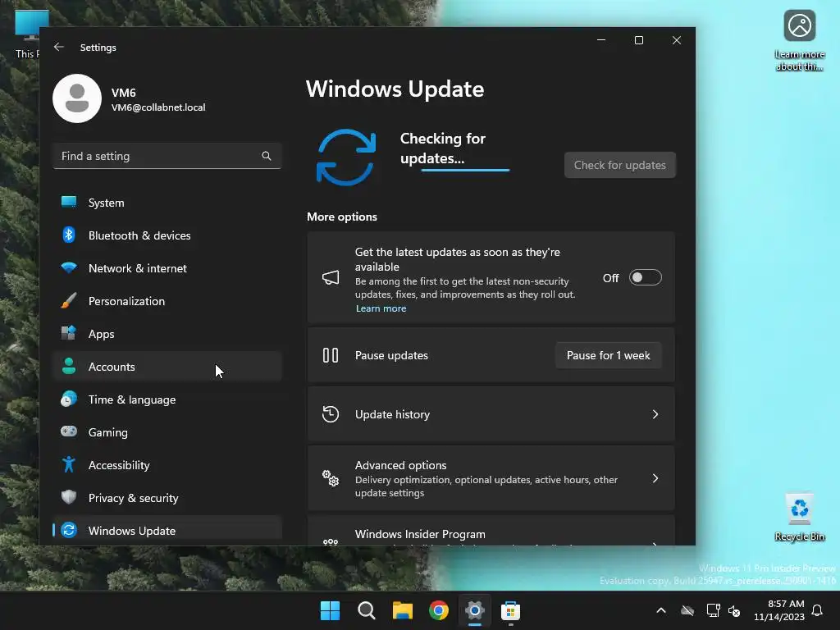Select Privacy & security in sidebar
Screen dimensions: 840x630
pos(167,498)
